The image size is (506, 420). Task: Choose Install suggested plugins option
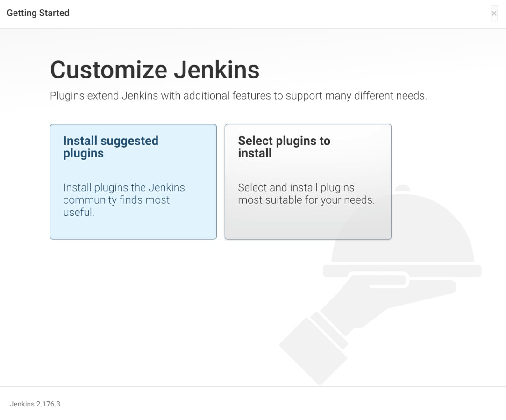coord(133,182)
